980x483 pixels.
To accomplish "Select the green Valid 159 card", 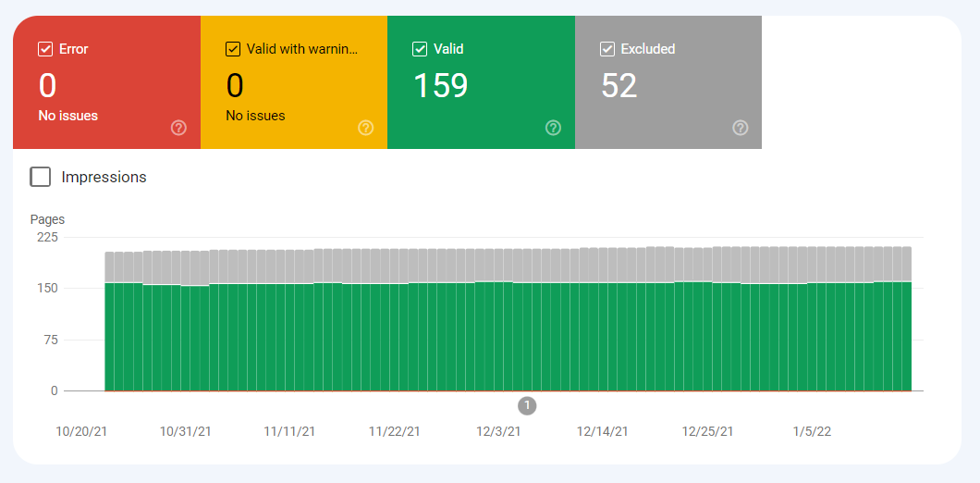I will click(x=482, y=82).
